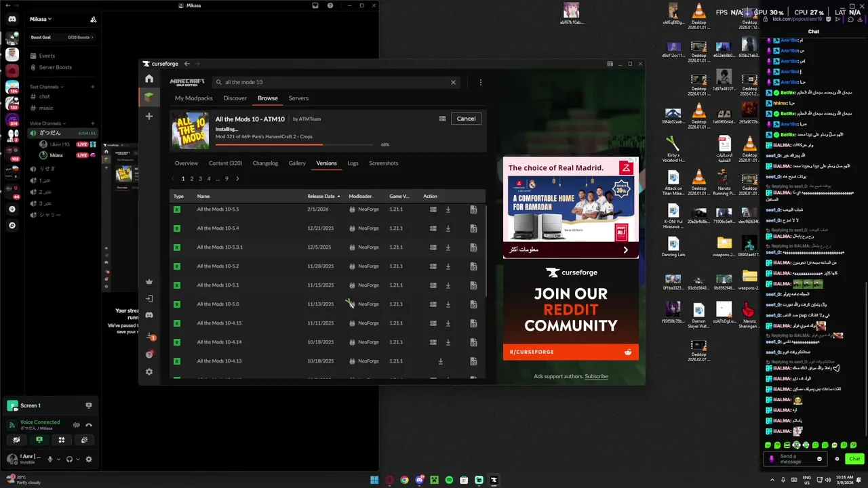Open the three-dot more options menu
868x488 pixels.
(x=480, y=82)
